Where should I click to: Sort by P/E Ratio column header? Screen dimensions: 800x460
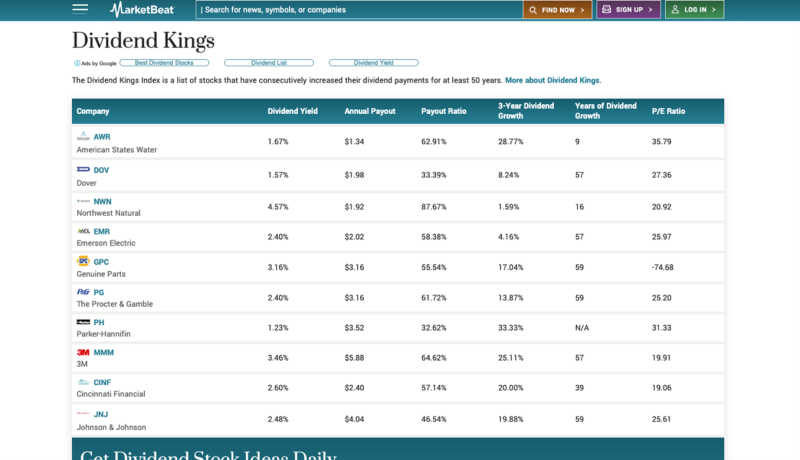click(x=668, y=111)
